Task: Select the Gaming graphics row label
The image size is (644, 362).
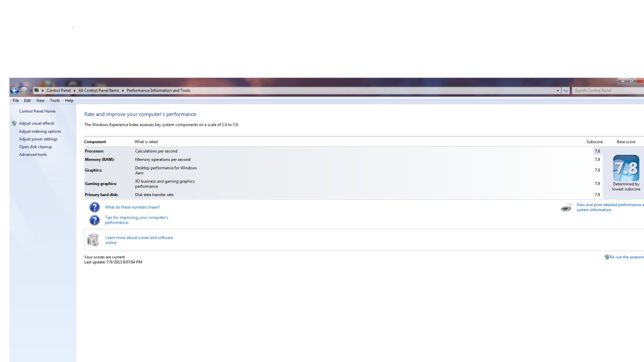Action: pos(101,184)
